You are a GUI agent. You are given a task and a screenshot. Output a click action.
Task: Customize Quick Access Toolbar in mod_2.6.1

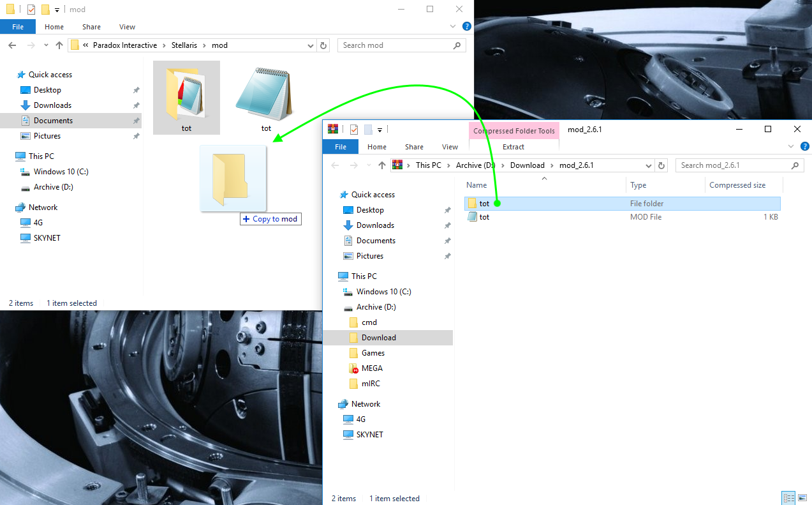click(380, 130)
